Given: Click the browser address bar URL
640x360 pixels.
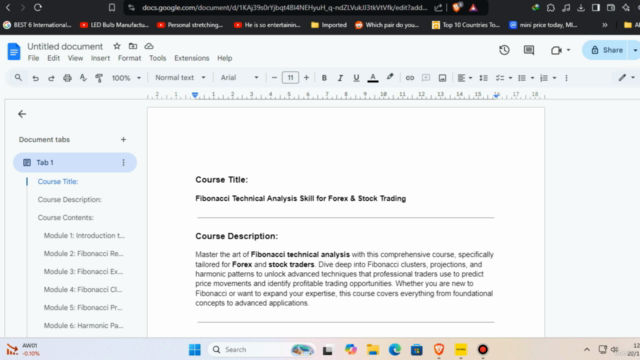Looking at the screenshot, I should 284,7.
